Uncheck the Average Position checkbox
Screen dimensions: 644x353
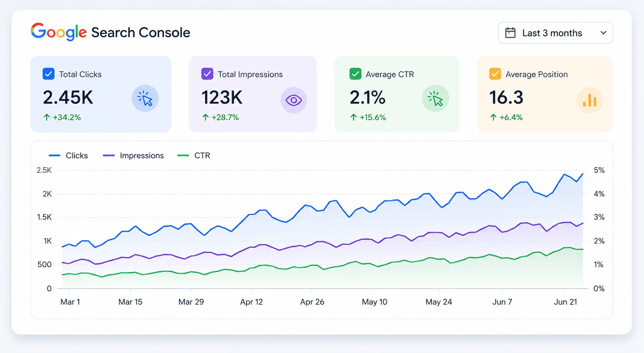(495, 74)
